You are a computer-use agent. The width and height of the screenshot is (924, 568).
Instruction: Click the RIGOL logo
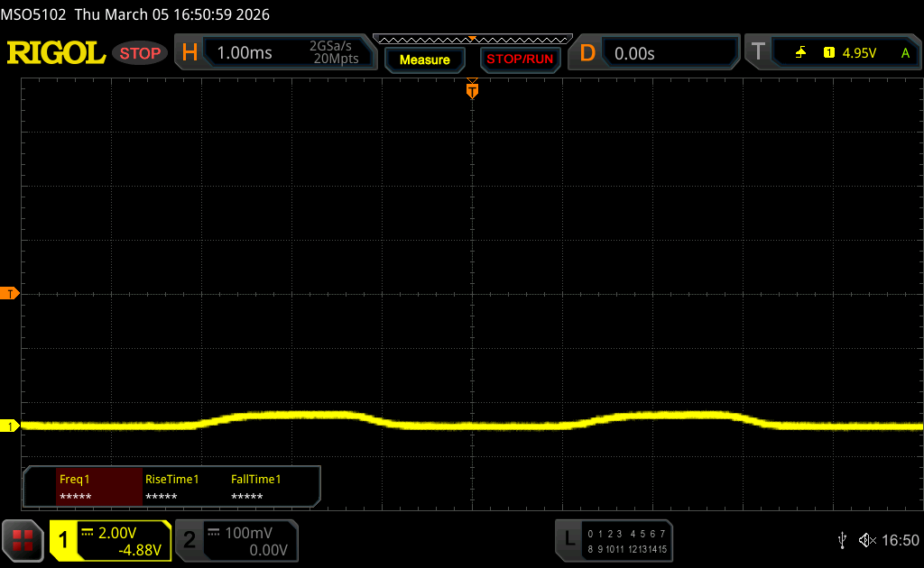(56, 53)
